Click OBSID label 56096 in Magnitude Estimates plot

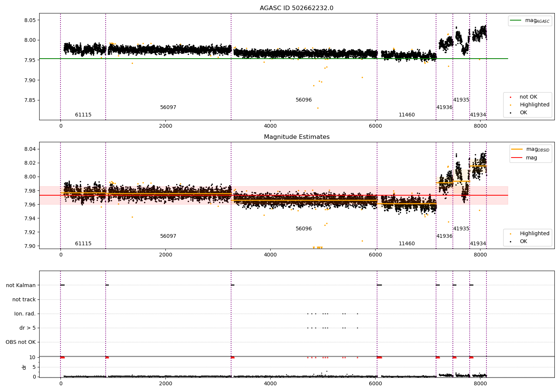(304, 229)
